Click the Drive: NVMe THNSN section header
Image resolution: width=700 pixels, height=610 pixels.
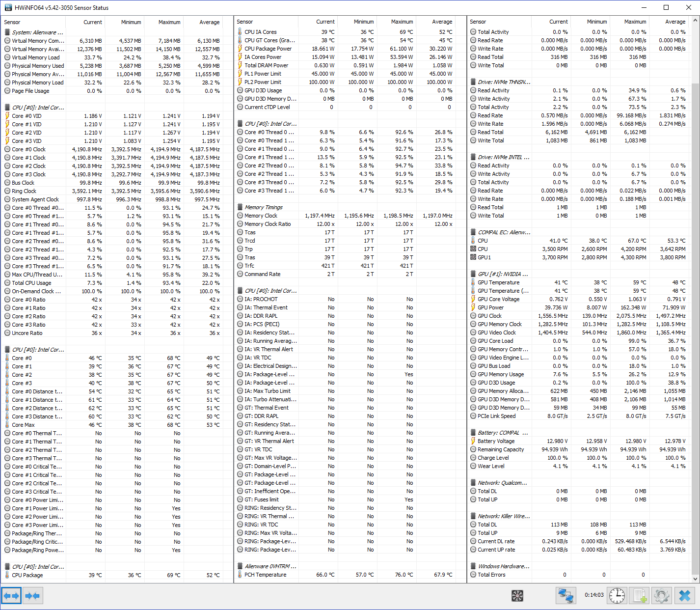[x=504, y=82]
